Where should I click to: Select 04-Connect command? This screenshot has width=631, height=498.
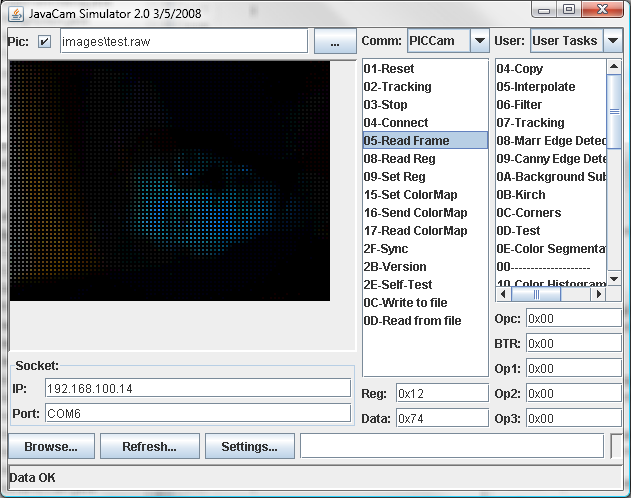[425, 123]
